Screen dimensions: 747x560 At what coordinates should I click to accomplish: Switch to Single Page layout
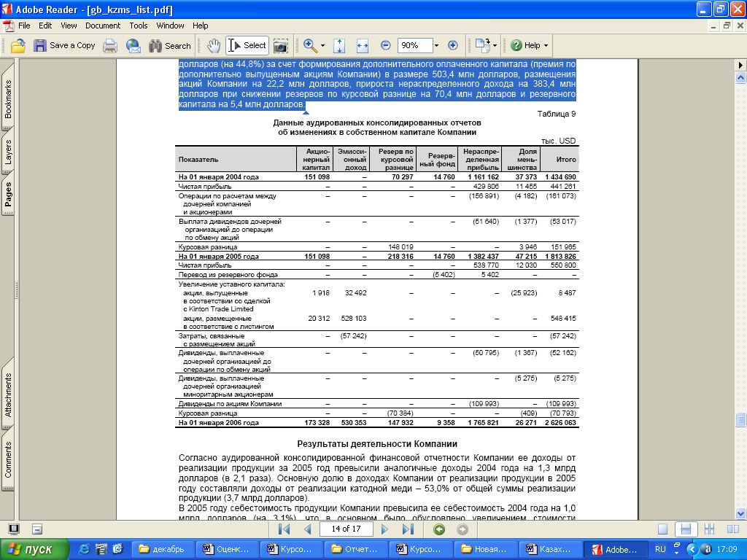click(662, 529)
